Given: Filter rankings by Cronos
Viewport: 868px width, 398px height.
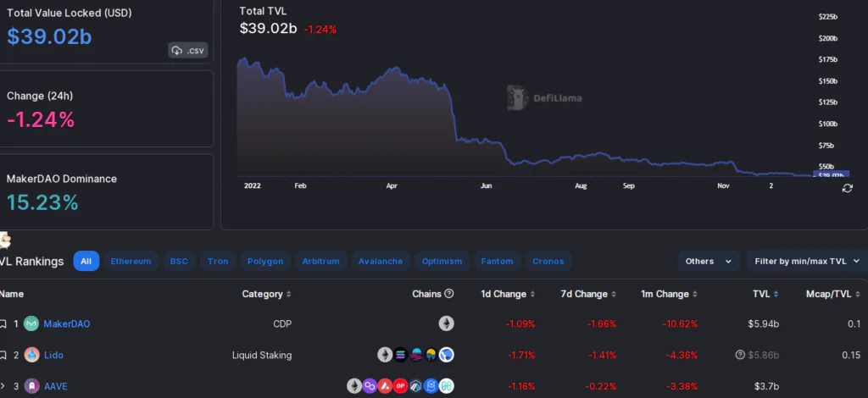Looking at the screenshot, I should tap(548, 261).
